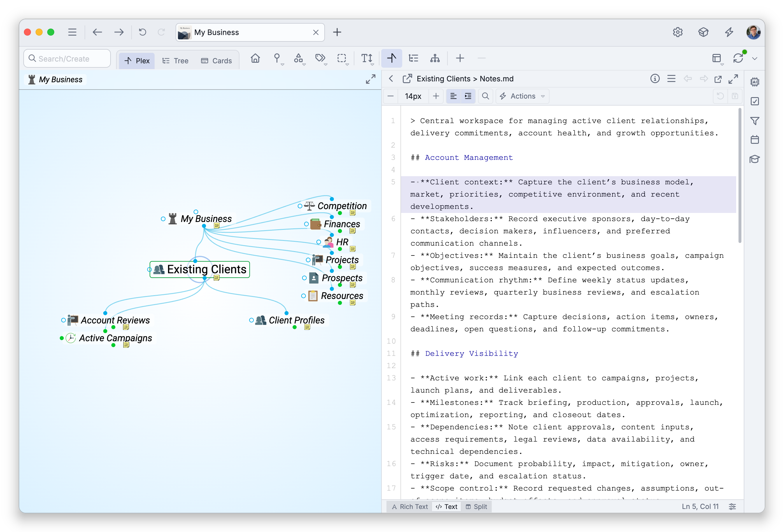Screen dimensions: 784x532
Task: Open the AI chip sidebar icon
Action: pos(755,82)
